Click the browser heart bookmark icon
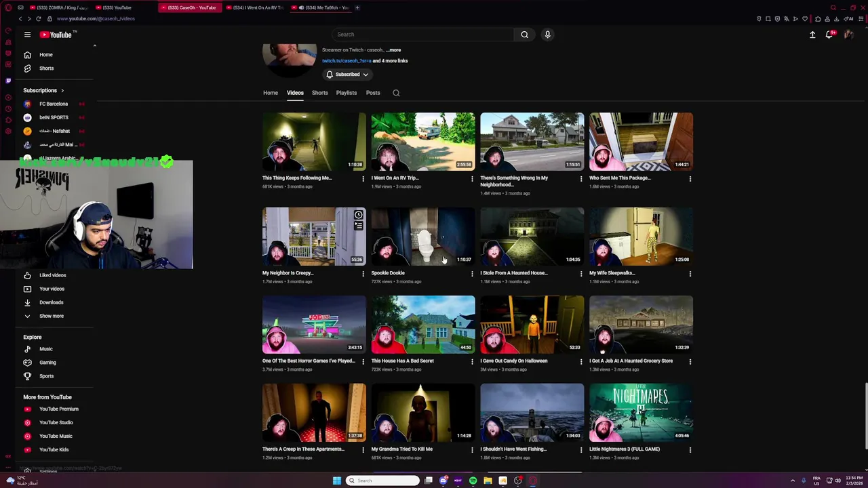This screenshot has height=488, width=868. tap(805, 19)
